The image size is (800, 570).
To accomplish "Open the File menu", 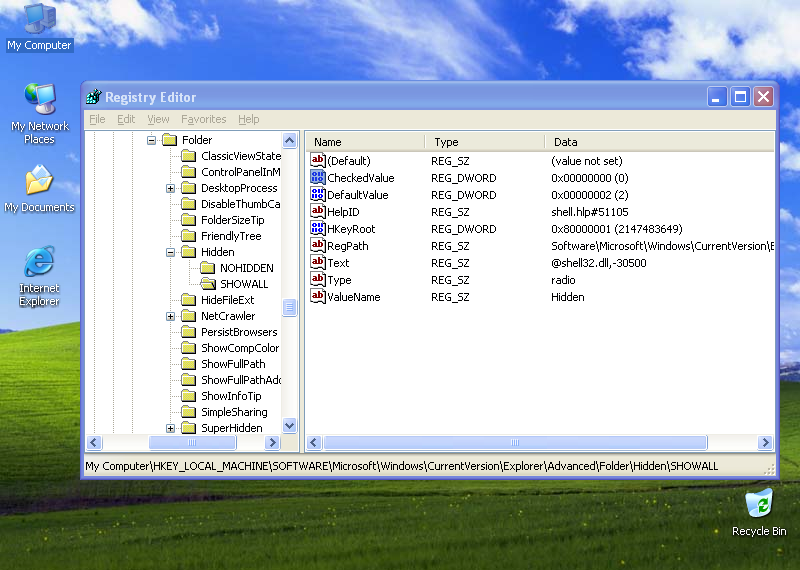I will tap(97, 119).
